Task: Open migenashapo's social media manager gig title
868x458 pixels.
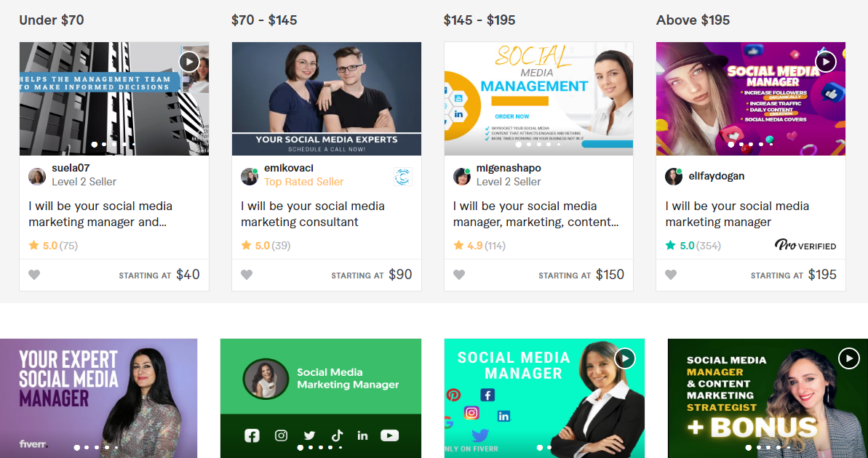Action: pyautogui.click(x=535, y=214)
